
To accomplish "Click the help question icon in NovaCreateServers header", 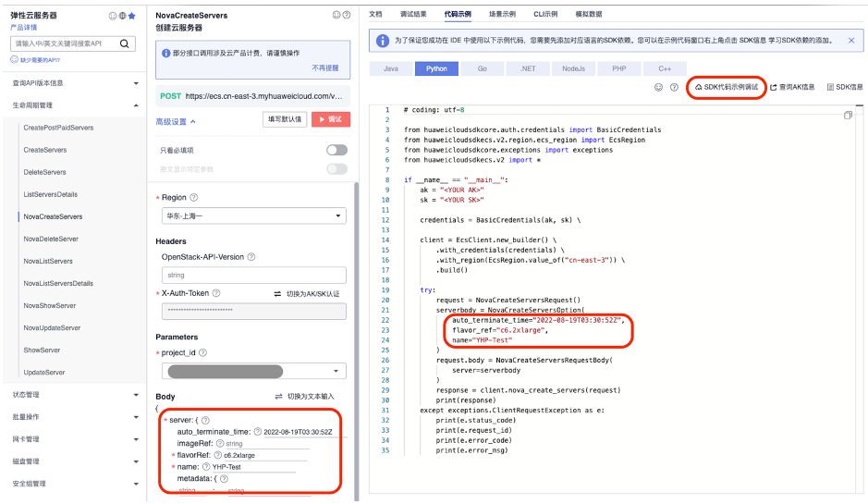I will (347, 15).
